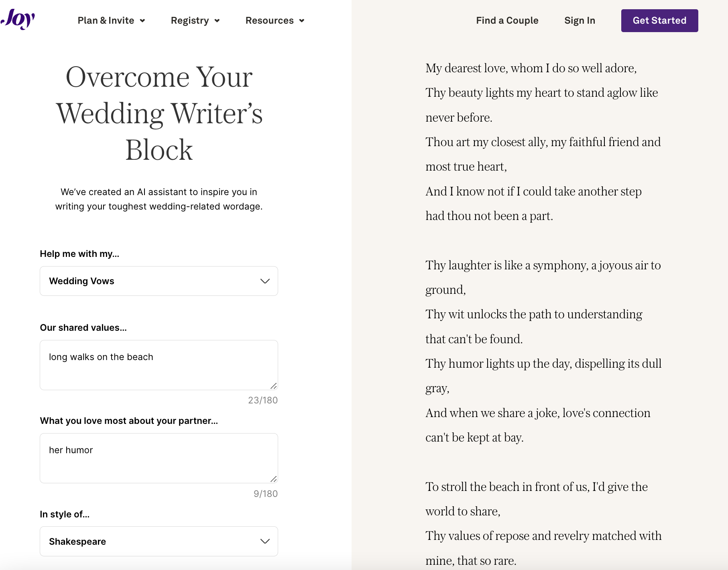
Task: Click into the partner description field
Action: click(159, 458)
